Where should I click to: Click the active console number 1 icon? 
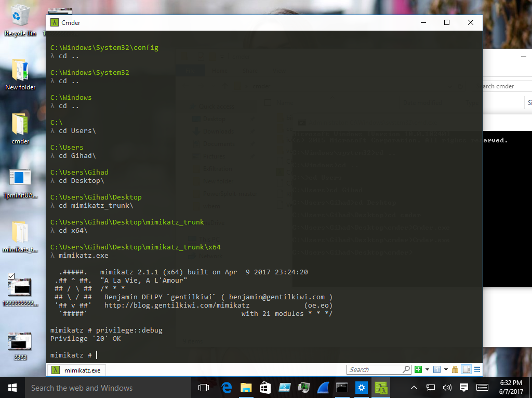click(437, 369)
